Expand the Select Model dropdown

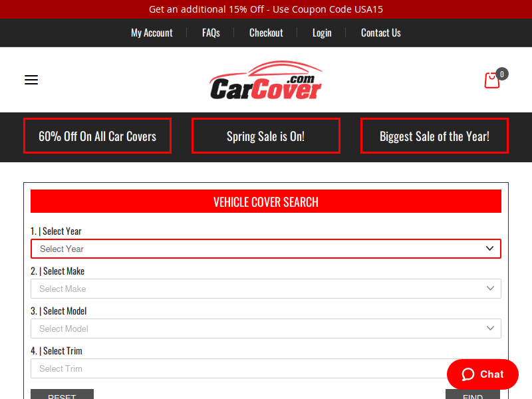click(265, 329)
